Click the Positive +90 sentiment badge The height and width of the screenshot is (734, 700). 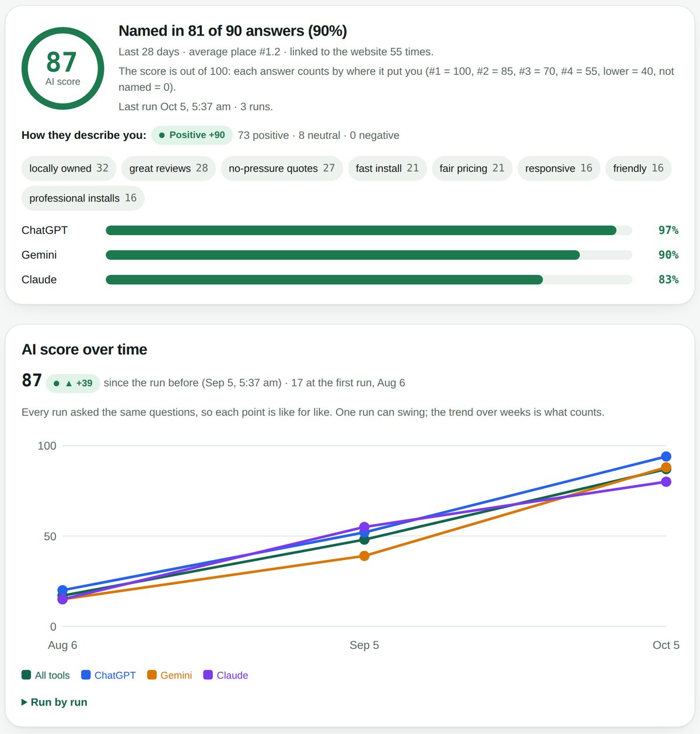pyautogui.click(x=192, y=135)
